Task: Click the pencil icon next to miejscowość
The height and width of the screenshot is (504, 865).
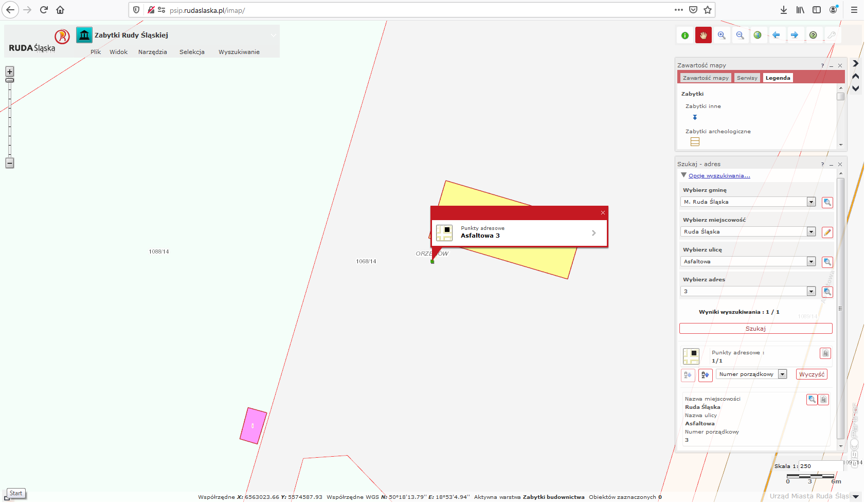Action: click(827, 232)
